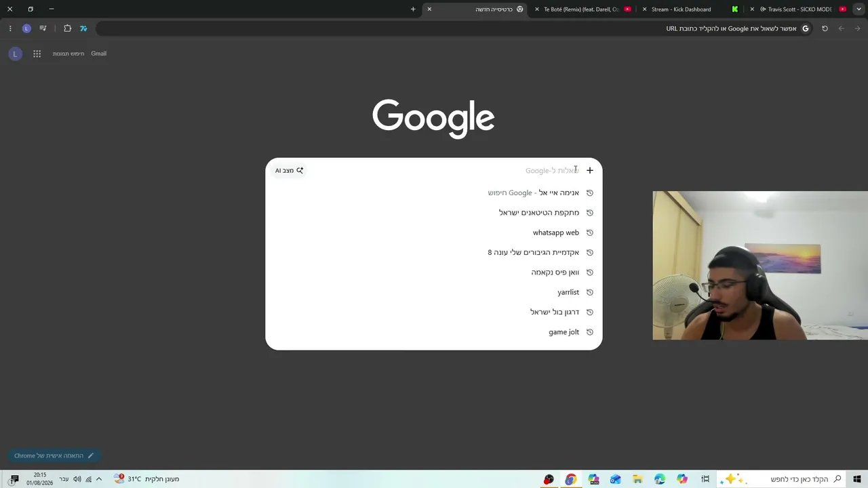
Task: Open the media controls toolbar icon
Action: click(x=43, y=28)
